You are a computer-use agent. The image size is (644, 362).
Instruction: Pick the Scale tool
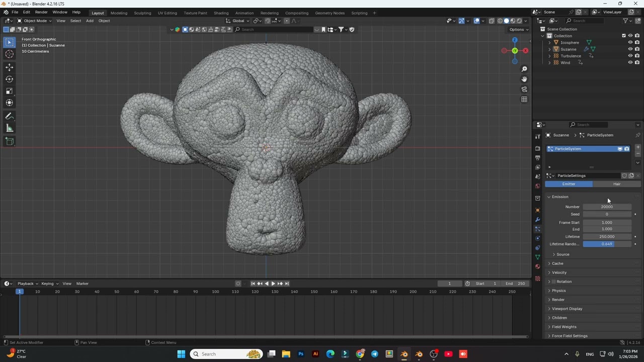pos(9,91)
